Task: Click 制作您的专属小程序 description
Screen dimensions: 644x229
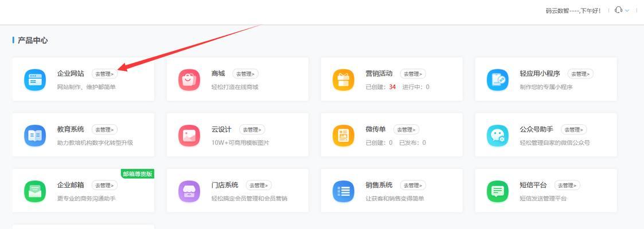Action: [x=546, y=87]
